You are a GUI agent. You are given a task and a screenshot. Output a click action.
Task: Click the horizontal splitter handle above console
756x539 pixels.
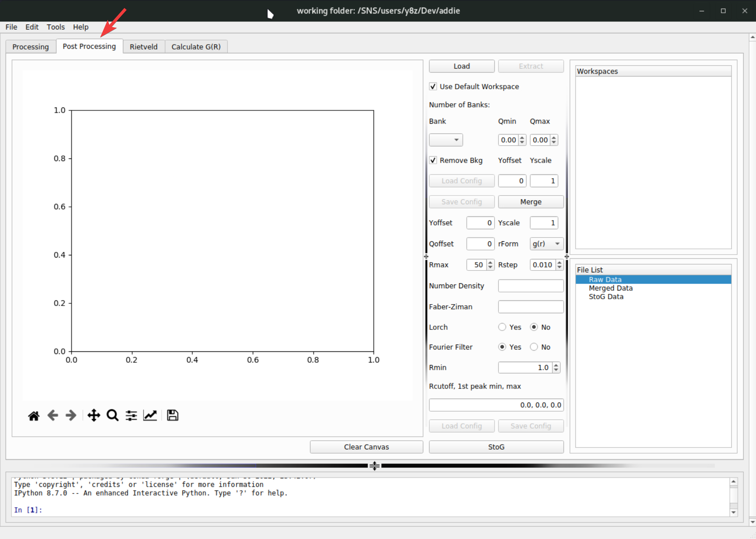click(x=374, y=466)
